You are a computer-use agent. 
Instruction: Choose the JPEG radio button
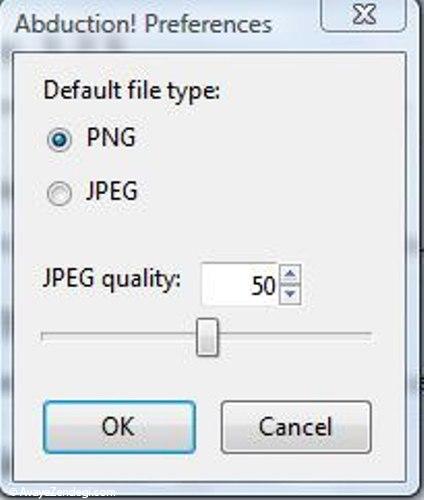(59, 193)
